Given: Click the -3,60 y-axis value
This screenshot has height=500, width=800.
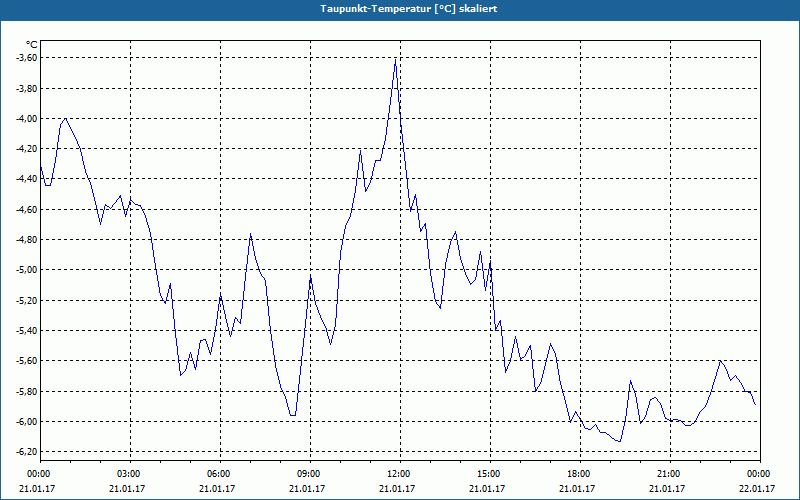Looking at the screenshot, I should pos(27,58).
